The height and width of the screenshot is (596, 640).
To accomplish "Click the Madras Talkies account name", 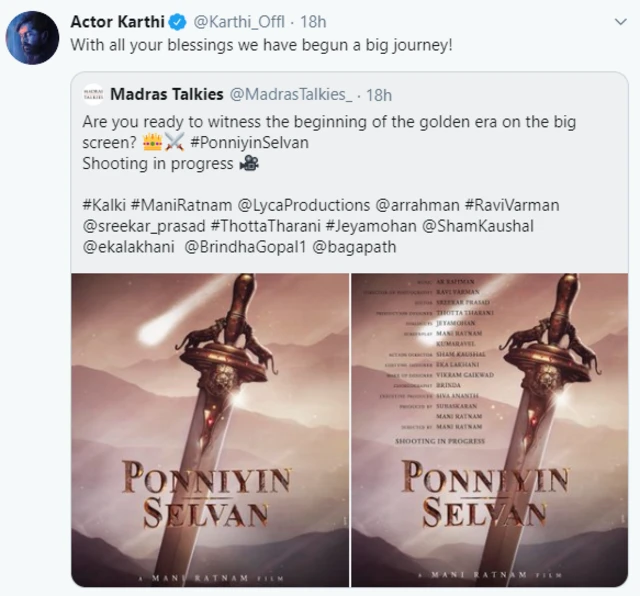I will (166, 95).
